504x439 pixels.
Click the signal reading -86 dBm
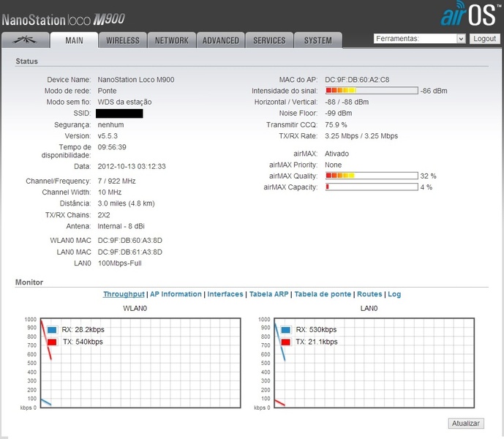pos(434,91)
